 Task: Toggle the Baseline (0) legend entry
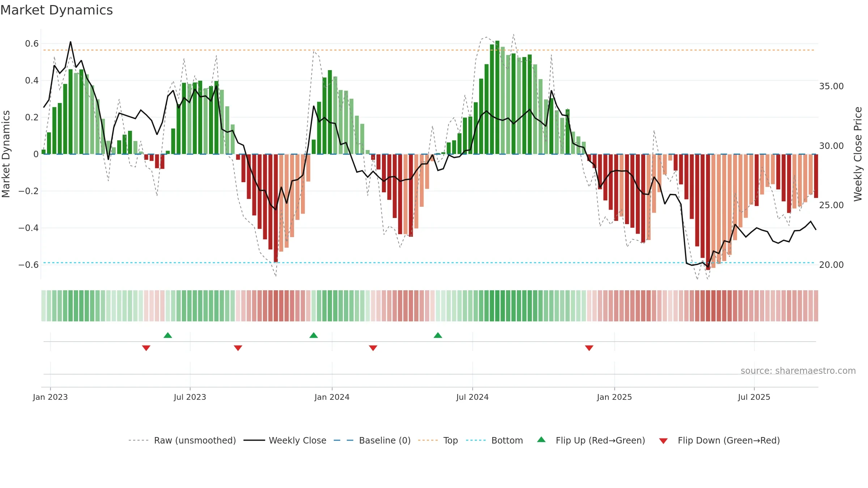point(372,440)
